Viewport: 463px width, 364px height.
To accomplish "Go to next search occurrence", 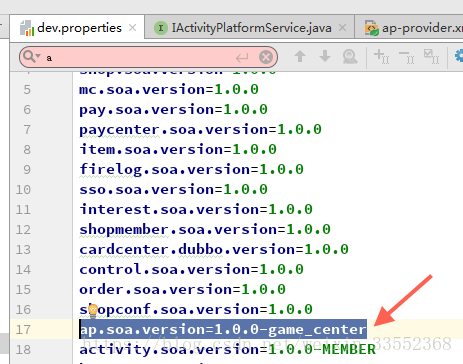I will tap(325, 56).
